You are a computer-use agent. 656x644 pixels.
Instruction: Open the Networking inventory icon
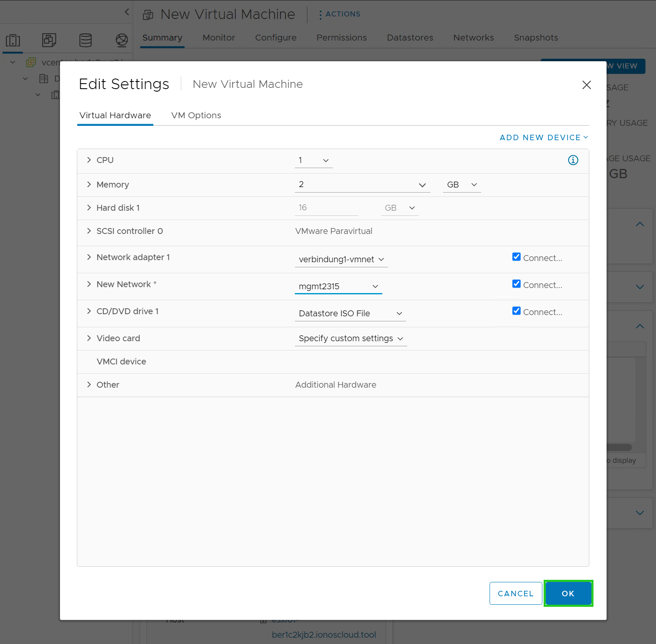coord(122,41)
